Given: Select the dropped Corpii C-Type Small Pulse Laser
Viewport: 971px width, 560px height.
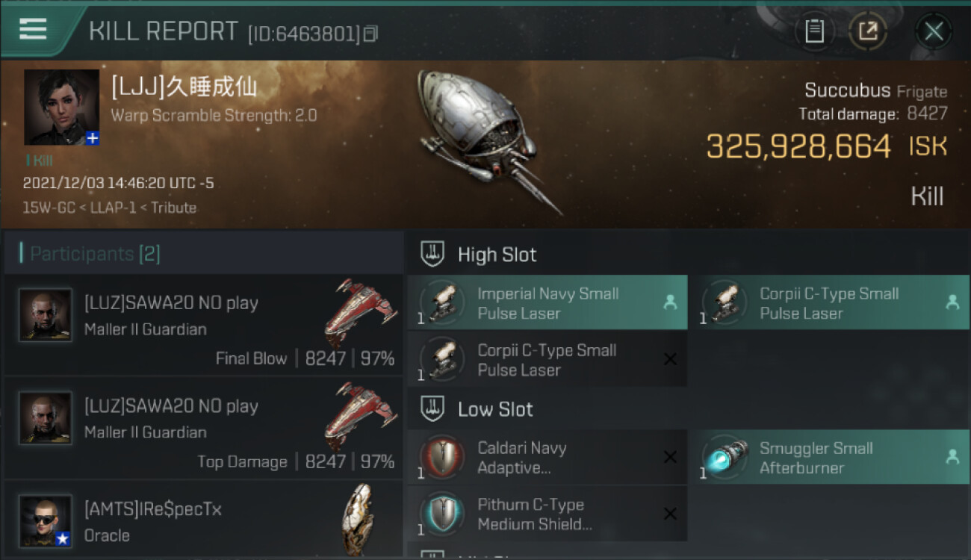Looking at the screenshot, I should click(828, 302).
